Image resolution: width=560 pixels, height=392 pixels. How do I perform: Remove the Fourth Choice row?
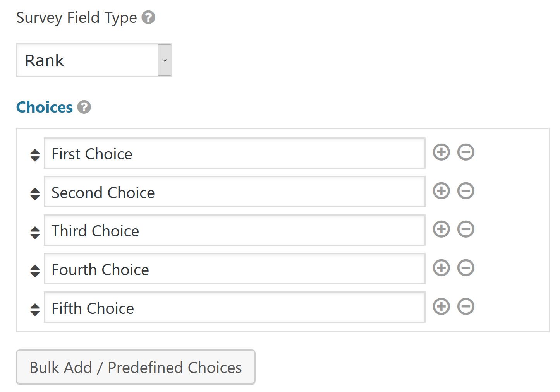pos(466,268)
